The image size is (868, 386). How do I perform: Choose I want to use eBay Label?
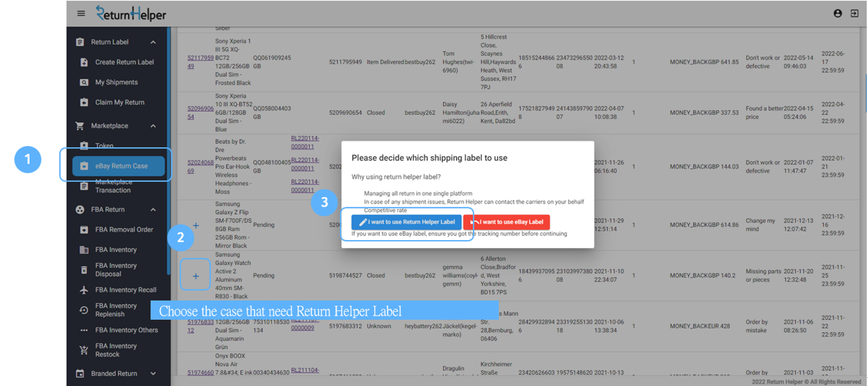click(x=506, y=222)
